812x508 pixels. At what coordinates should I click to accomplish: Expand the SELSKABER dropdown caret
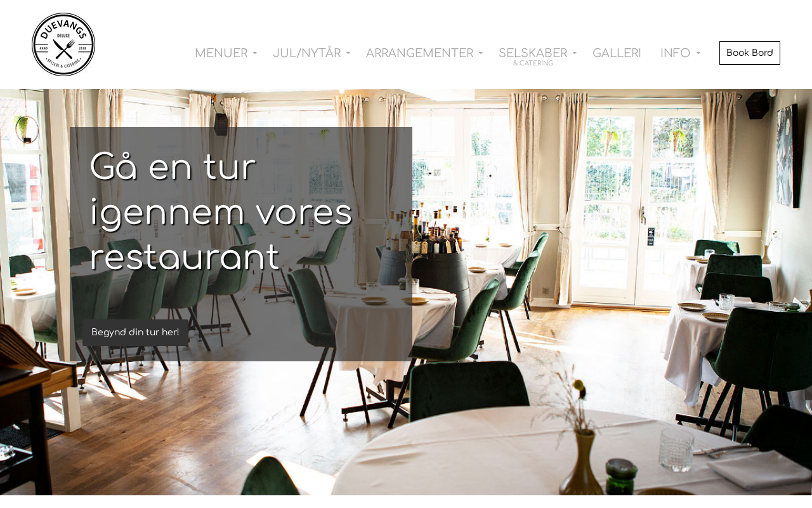(575, 54)
